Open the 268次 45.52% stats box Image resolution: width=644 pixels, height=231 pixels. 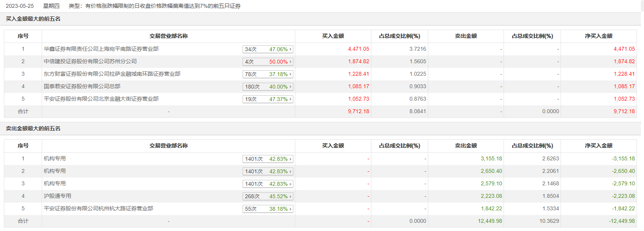tap(268, 196)
